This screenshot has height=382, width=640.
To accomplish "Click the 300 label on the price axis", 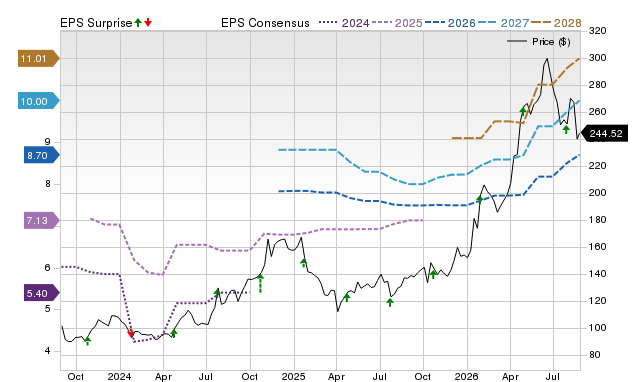I will point(597,58).
